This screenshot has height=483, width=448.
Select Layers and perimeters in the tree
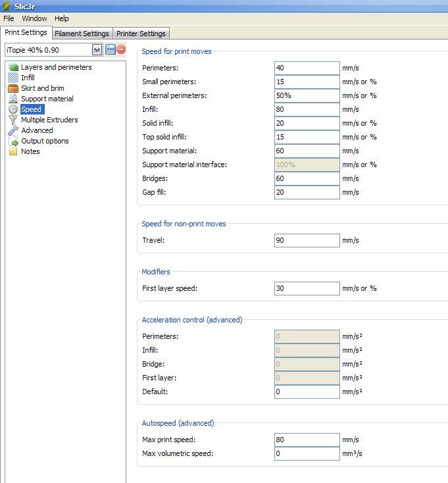(57, 67)
